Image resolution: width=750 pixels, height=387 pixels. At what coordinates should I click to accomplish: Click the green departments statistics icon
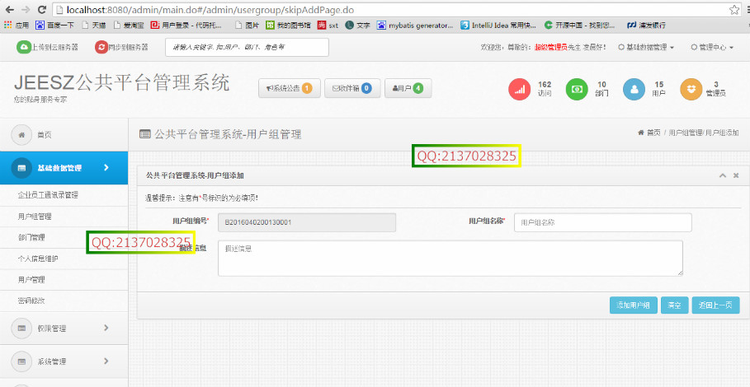click(x=577, y=89)
